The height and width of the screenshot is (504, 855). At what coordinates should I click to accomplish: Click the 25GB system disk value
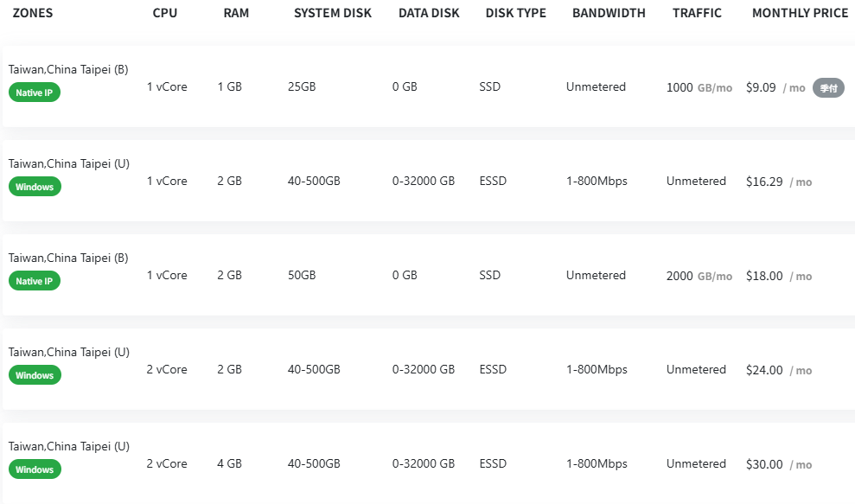(x=302, y=86)
